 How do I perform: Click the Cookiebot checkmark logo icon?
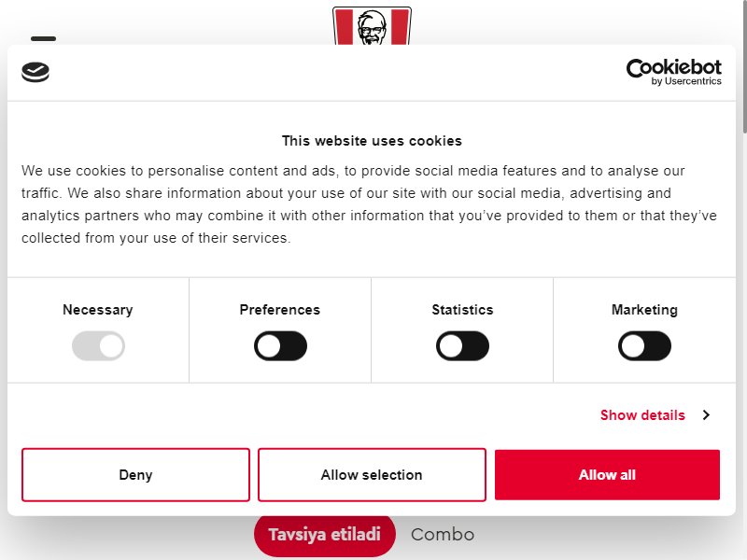(x=35, y=72)
